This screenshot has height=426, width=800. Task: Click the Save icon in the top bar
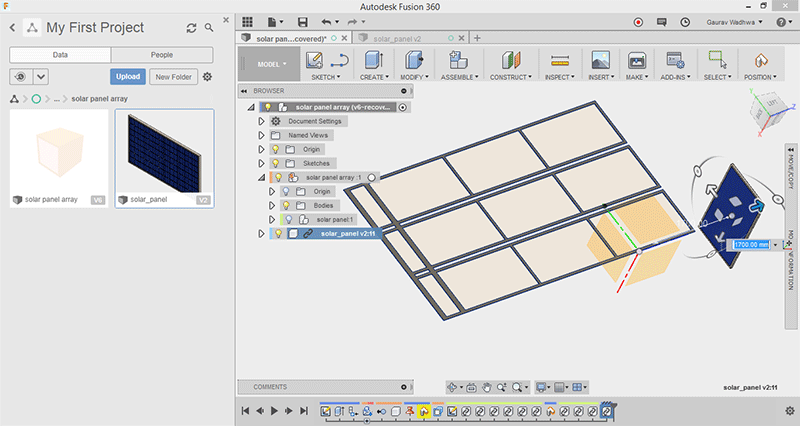click(303, 21)
